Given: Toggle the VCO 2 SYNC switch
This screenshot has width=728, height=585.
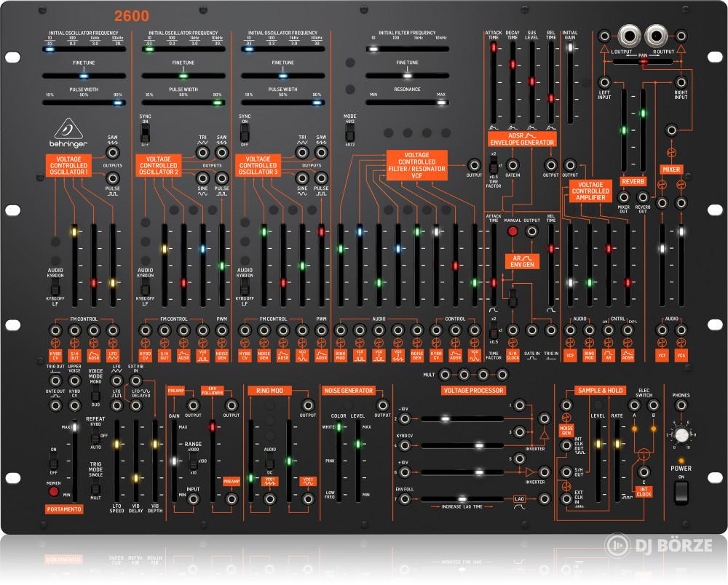Looking at the screenshot, I should (x=146, y=133).
